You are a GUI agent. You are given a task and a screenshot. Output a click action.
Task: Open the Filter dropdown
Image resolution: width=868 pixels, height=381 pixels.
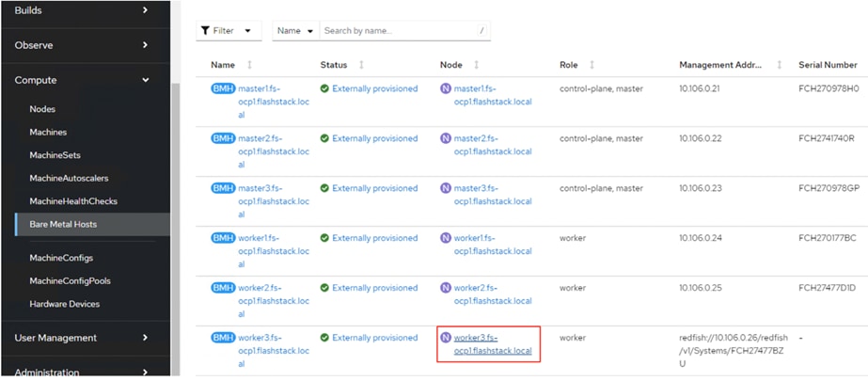tap(229, 31)
